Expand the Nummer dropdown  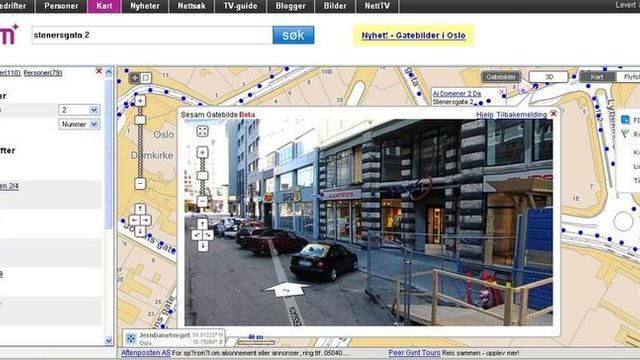(79, 124)
